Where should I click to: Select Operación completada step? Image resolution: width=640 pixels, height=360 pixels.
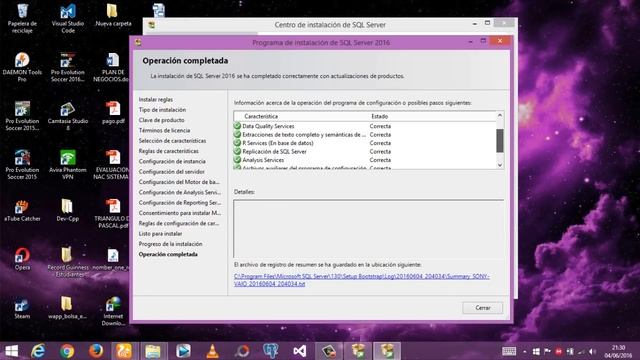point(168,254)
